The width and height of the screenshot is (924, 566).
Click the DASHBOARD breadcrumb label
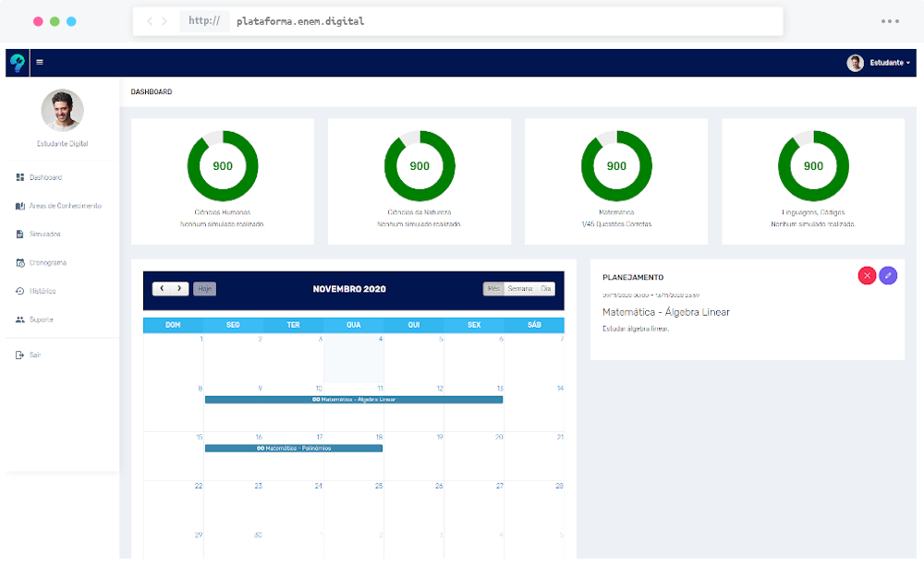point(152,91)
